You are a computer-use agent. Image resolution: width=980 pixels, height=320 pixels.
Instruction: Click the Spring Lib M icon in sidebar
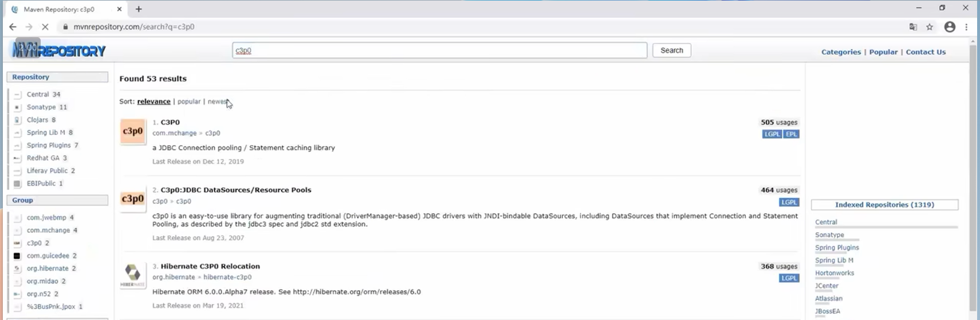[17, 132]
